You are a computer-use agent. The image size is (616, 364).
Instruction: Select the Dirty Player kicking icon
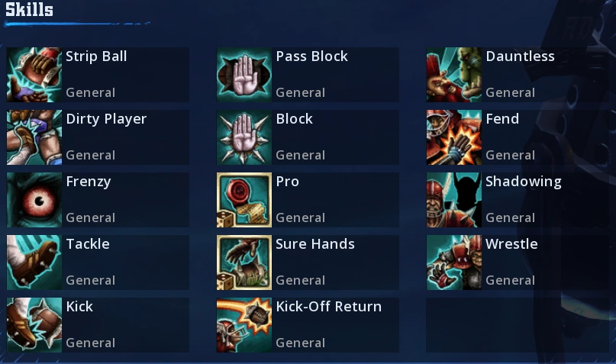(x=34, y=137)
